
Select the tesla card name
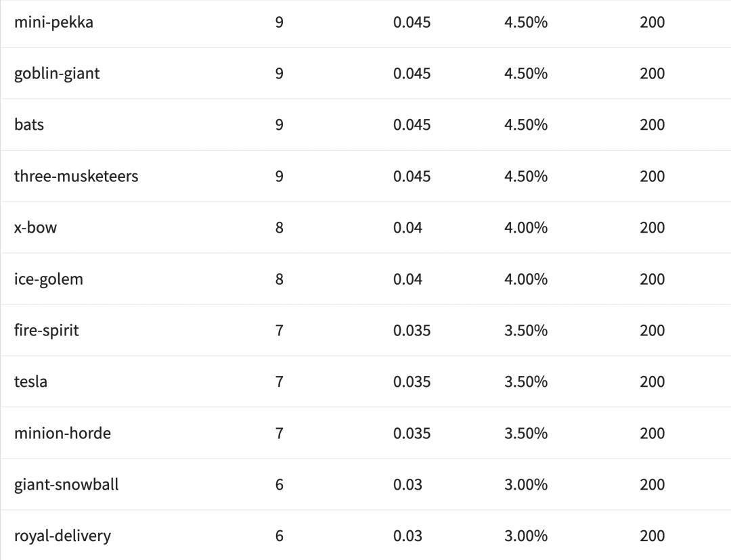click(30, 382)
